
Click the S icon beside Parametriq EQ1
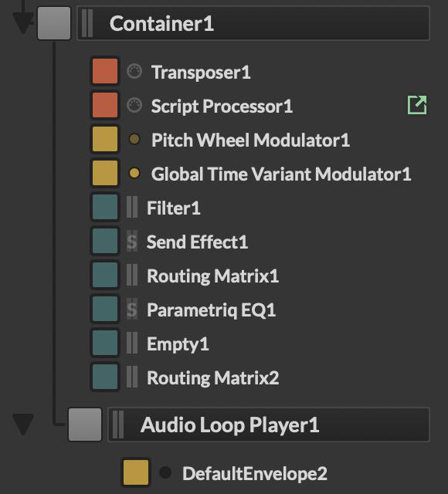[x=132, y=310]
